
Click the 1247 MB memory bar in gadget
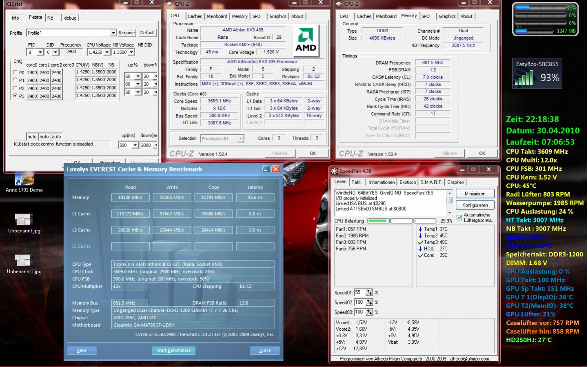click(535, 31)
